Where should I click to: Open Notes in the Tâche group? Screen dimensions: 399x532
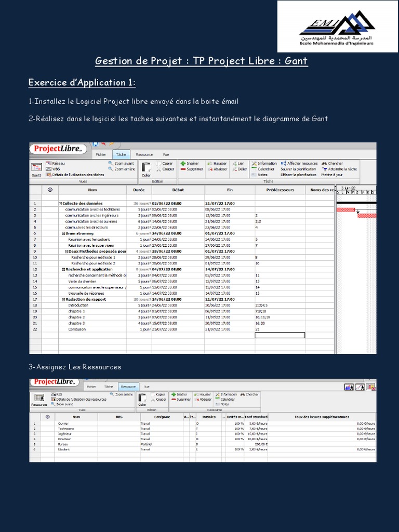(260, 175)
